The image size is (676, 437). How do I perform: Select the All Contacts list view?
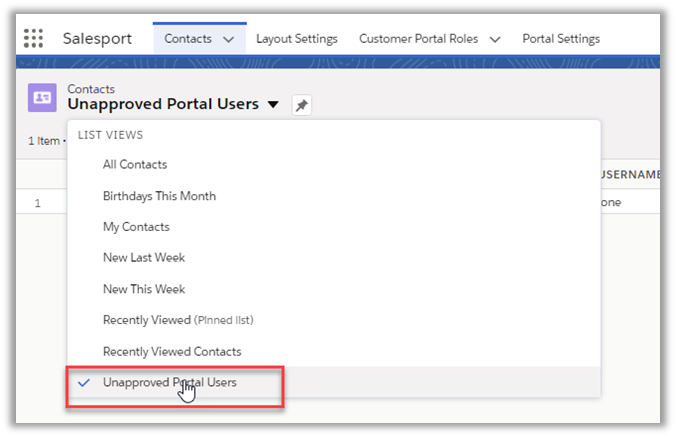[x=135, y=164]
